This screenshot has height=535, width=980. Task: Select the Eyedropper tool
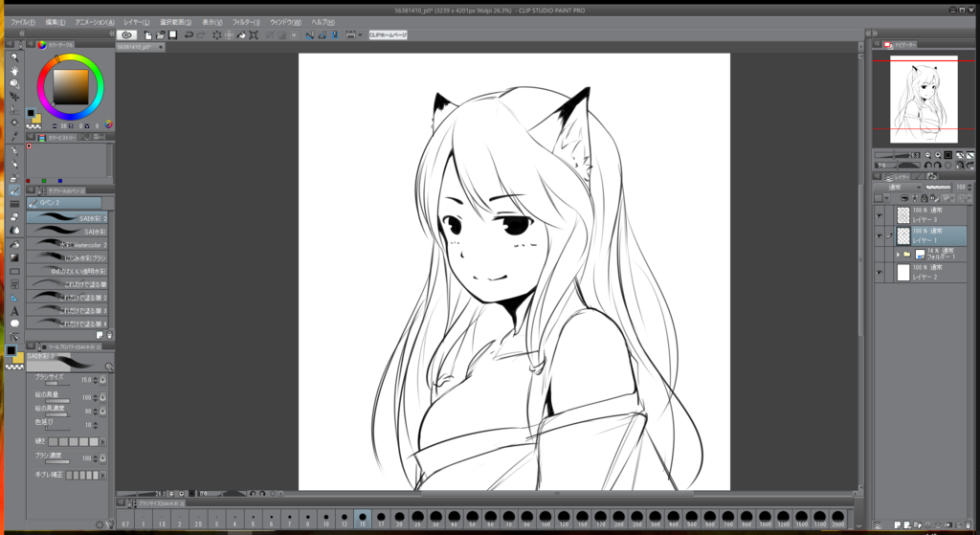coord(14,136)
